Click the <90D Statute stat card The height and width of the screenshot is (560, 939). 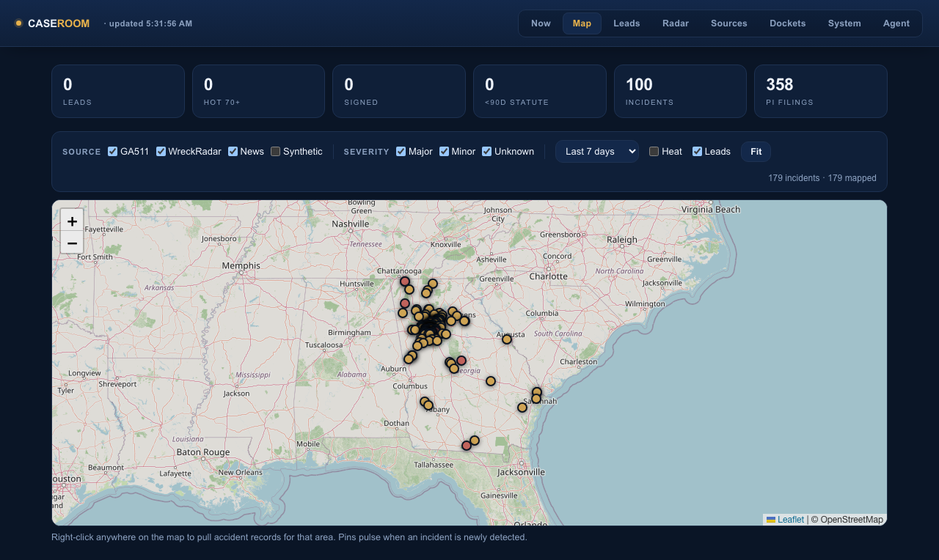pyautogui.click(x=540, y=91)
